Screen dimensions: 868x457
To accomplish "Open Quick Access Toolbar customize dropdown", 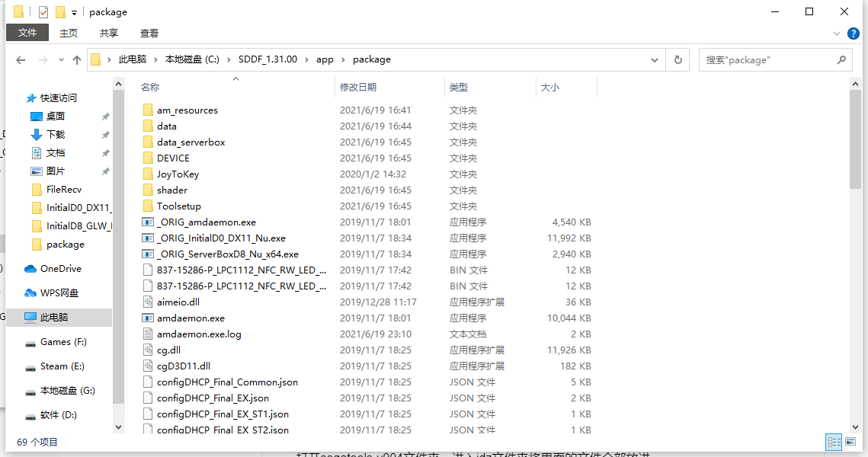I will pos(74,12).
